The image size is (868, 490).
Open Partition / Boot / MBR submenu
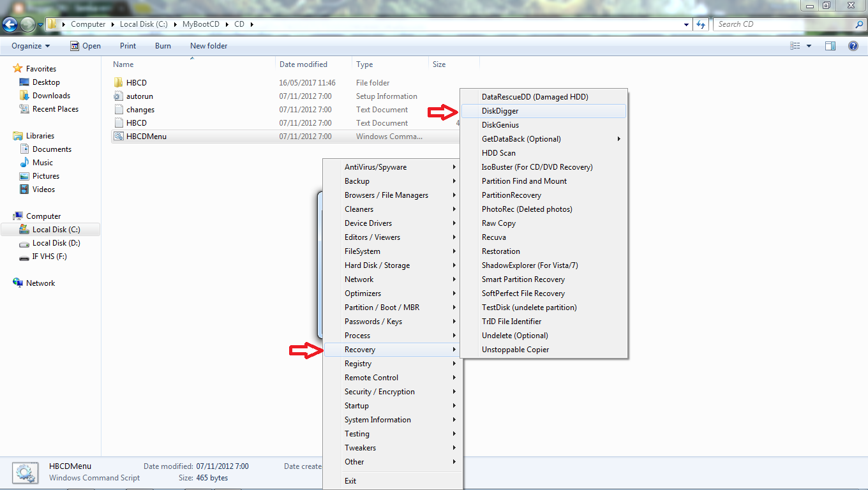392,308
